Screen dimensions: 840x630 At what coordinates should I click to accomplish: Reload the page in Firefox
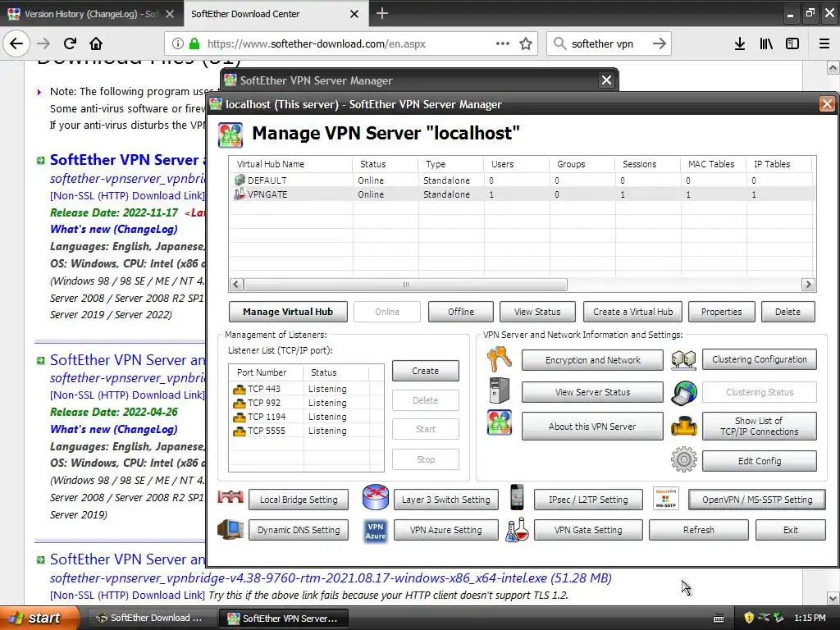[70, 43]
